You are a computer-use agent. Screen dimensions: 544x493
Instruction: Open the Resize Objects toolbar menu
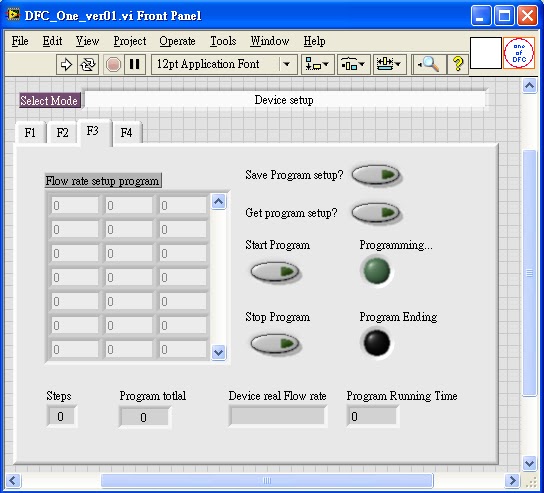tap(390, 65)
